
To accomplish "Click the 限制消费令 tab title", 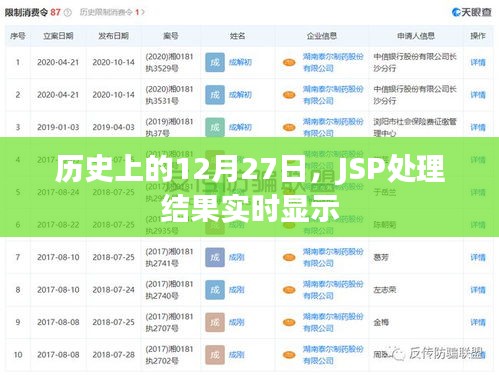I will click(27, 13).
